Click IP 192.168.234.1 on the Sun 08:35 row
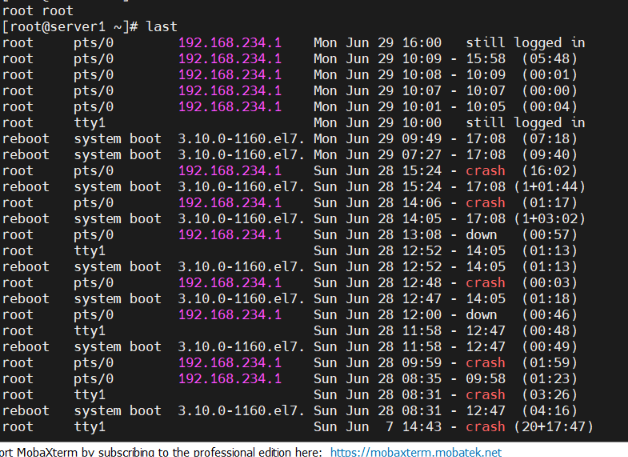This screenshot has width=628, height=457. point(230,379)
